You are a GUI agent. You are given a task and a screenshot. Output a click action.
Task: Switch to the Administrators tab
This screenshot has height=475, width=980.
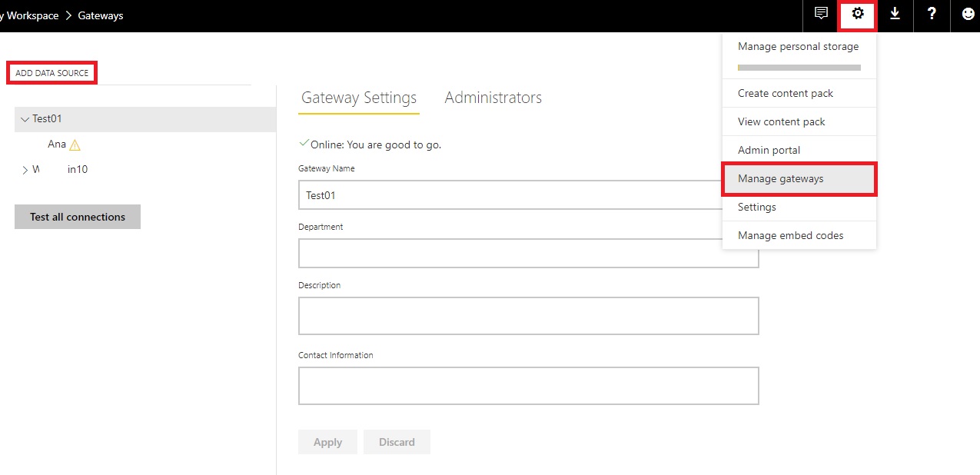click(x=493, y=98)
